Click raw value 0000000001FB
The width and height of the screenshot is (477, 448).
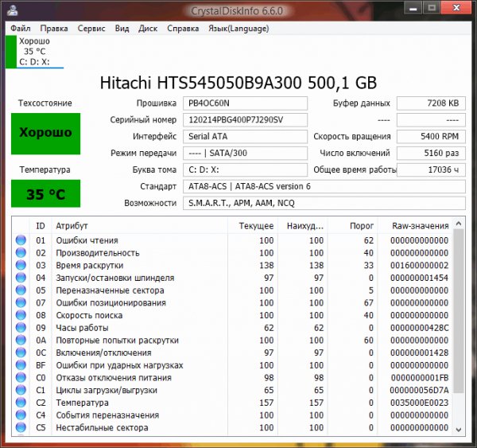click(x=420, y=378)
